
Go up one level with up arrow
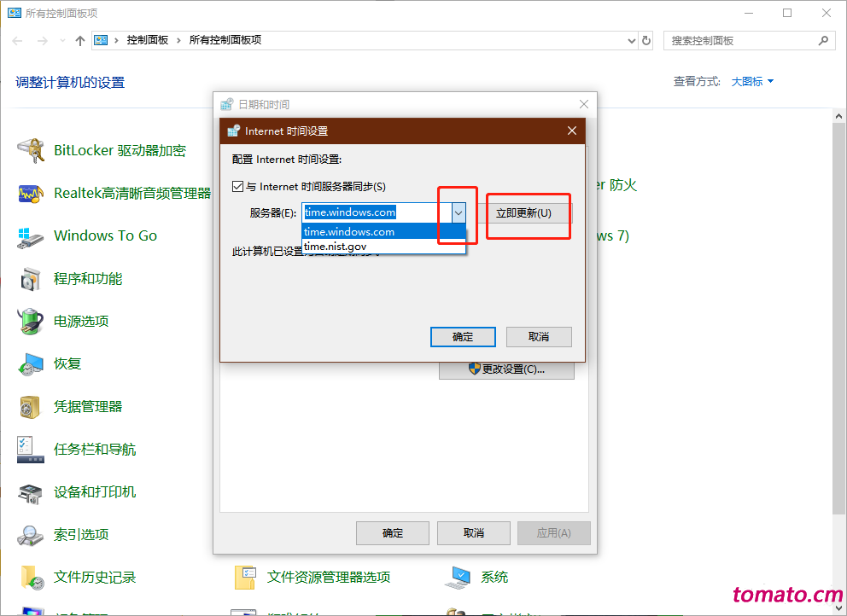(x=80, y=40)
